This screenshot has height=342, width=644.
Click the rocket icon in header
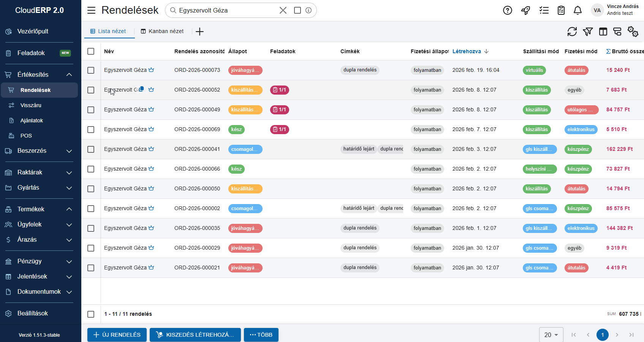[525, 10]
